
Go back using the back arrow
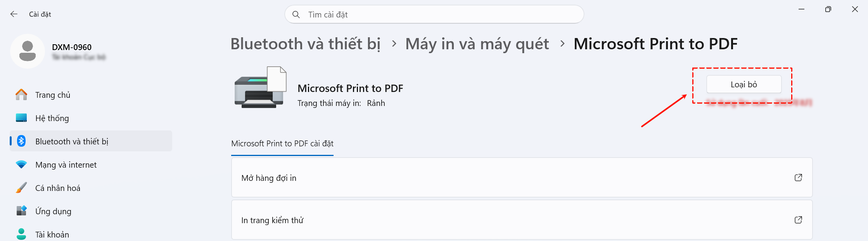click(x=14, y=14)
